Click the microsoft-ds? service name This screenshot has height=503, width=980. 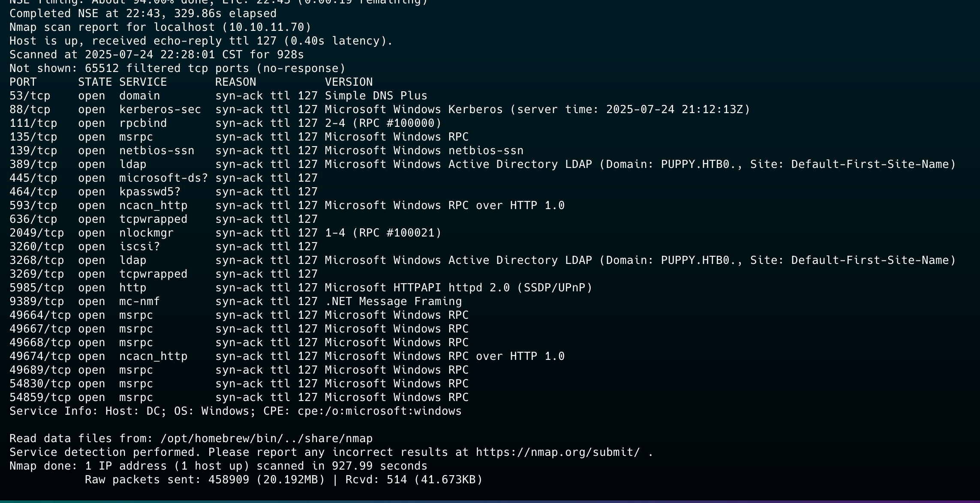pyautogui.click(x=164, y=178)
